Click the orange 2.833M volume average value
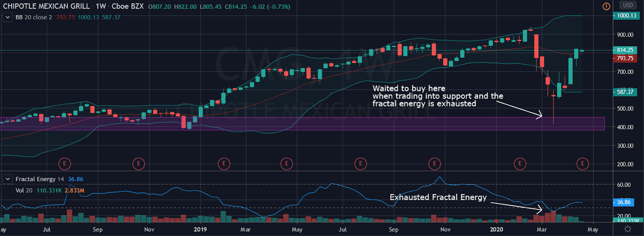 tap(74, 190)
